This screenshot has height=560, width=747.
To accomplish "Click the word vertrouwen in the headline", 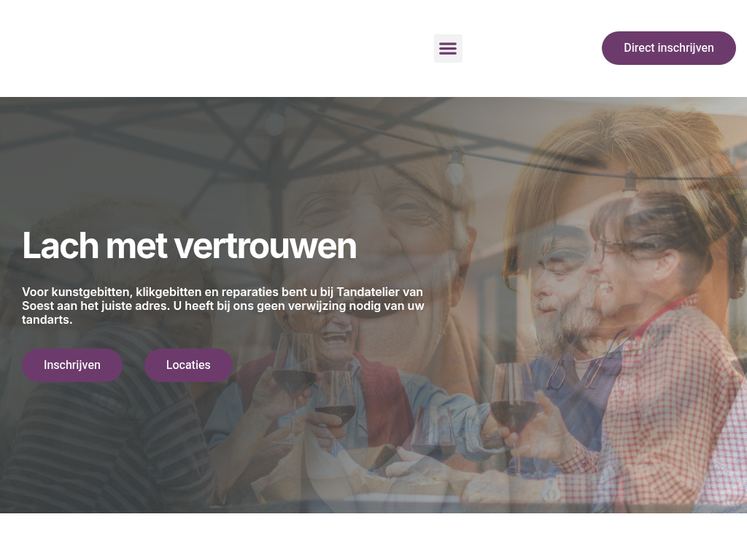I will click(x=266, y=246).
